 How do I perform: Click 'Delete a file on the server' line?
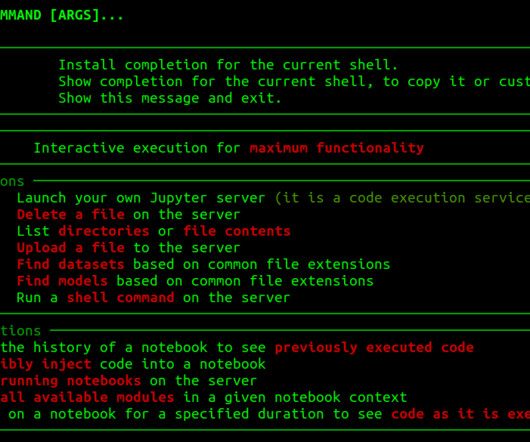(x=128, y=214)
